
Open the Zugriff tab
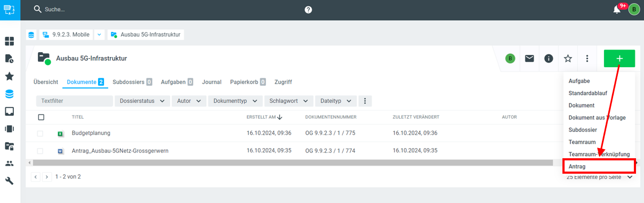tap(283, 82)
